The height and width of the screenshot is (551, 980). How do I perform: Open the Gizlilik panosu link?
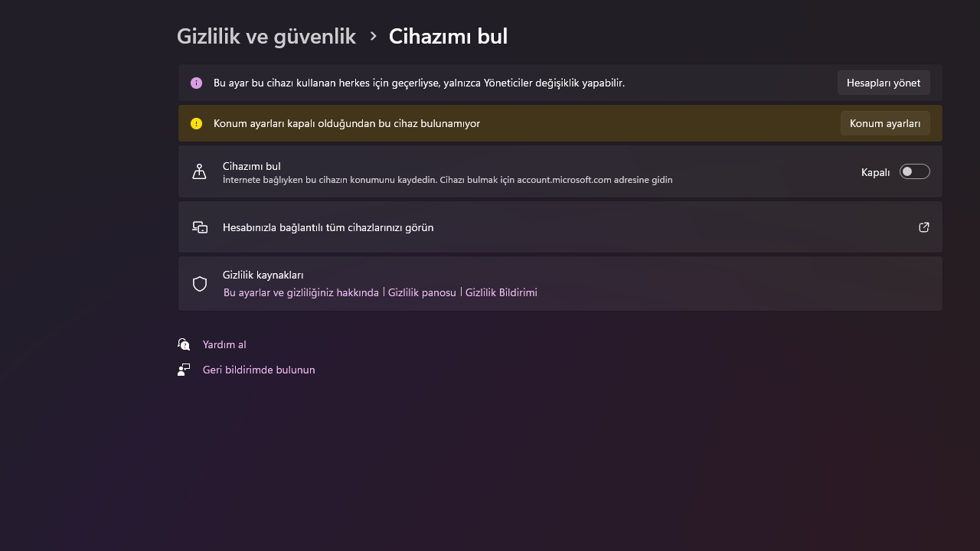[422, 292]
